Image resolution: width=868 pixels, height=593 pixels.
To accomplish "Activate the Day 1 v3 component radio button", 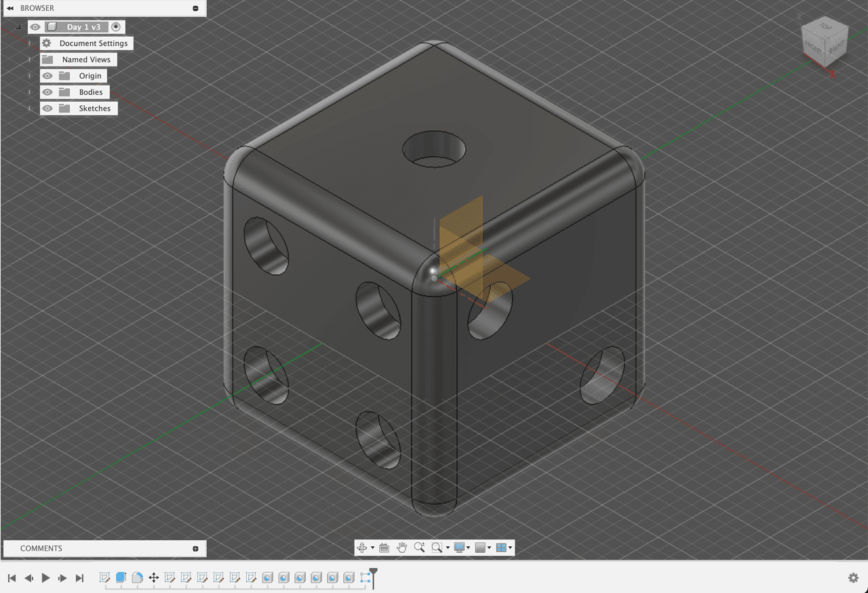I will click(x=116, y=27).
